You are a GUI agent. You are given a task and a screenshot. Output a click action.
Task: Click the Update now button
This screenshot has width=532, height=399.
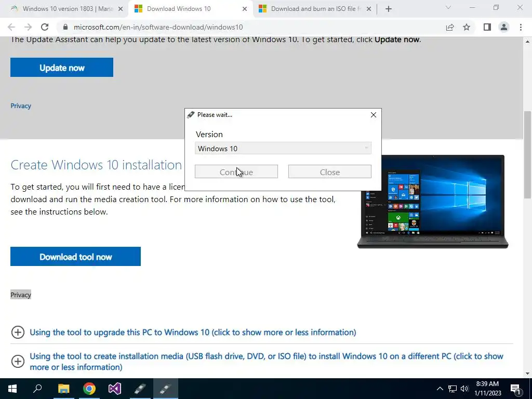tap(62, 68)
